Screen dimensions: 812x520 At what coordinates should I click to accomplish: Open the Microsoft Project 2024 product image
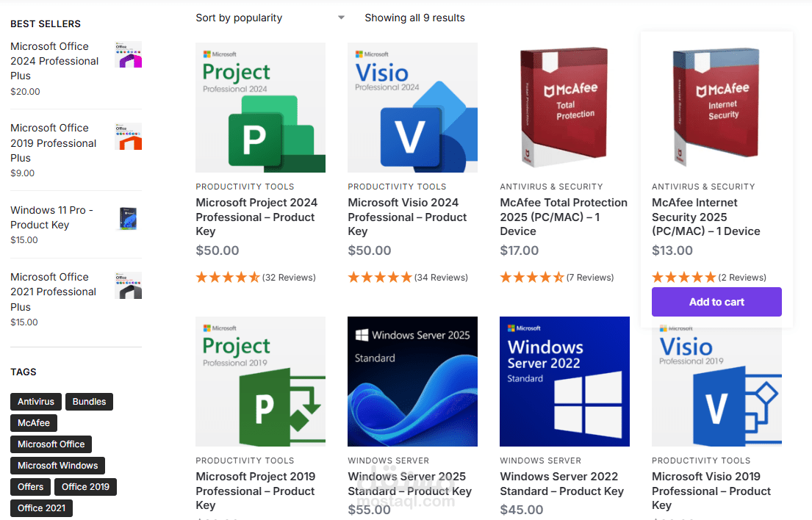[x=260, y=108]
